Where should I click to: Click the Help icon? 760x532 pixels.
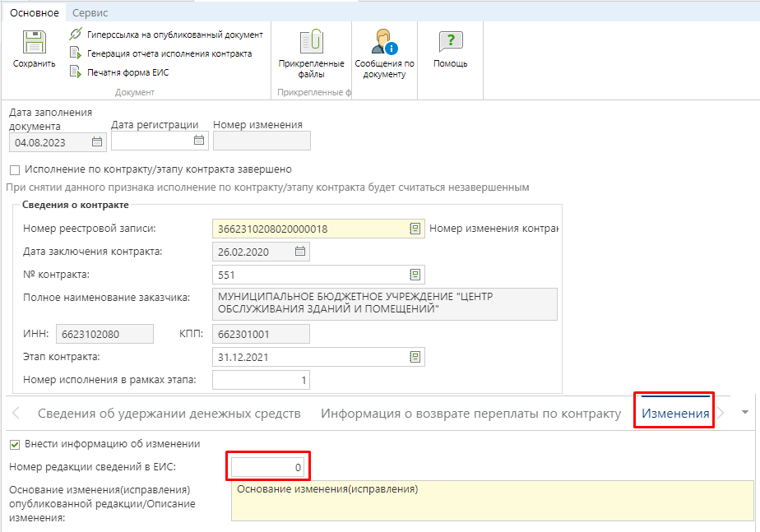tap(450, 43)
